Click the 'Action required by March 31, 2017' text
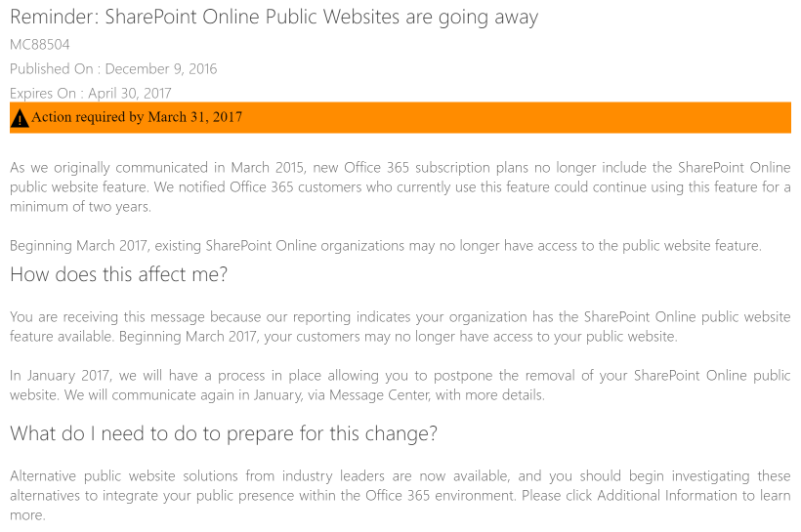This screenshot has width=801, height=532. pyautogui.click(x=137, y=117)
